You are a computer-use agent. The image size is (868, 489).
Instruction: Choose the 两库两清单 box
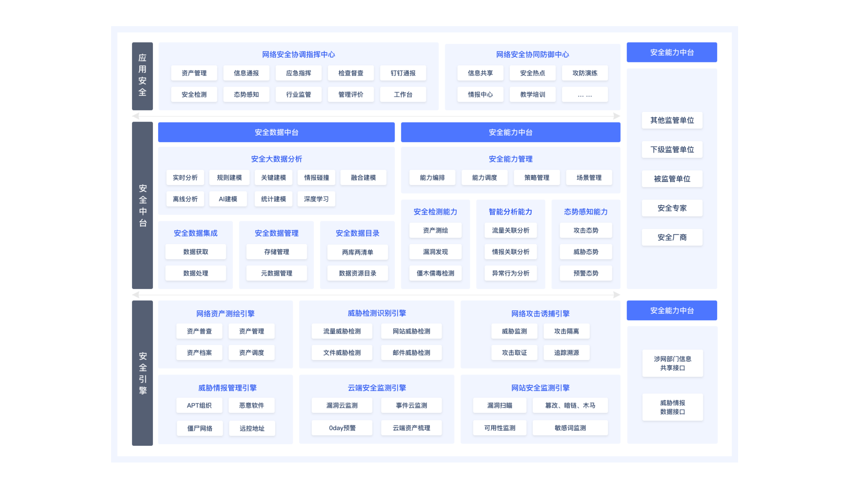click(357, 252)
